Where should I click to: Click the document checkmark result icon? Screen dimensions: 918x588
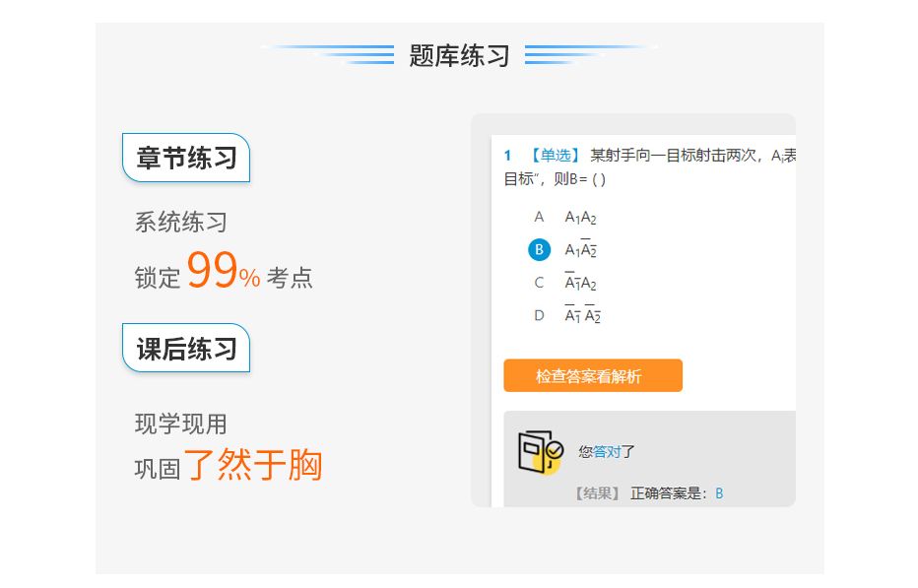pos(541,452)
